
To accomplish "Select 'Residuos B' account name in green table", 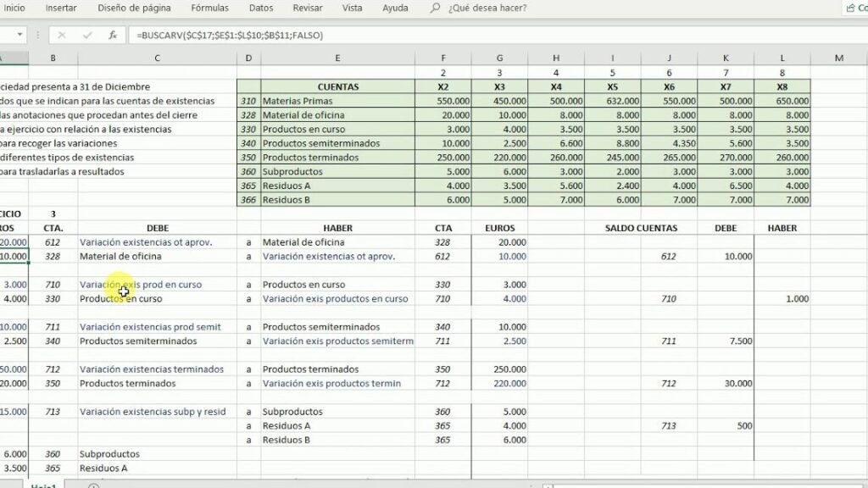I will pyautogui.click(x=337, y=200).
